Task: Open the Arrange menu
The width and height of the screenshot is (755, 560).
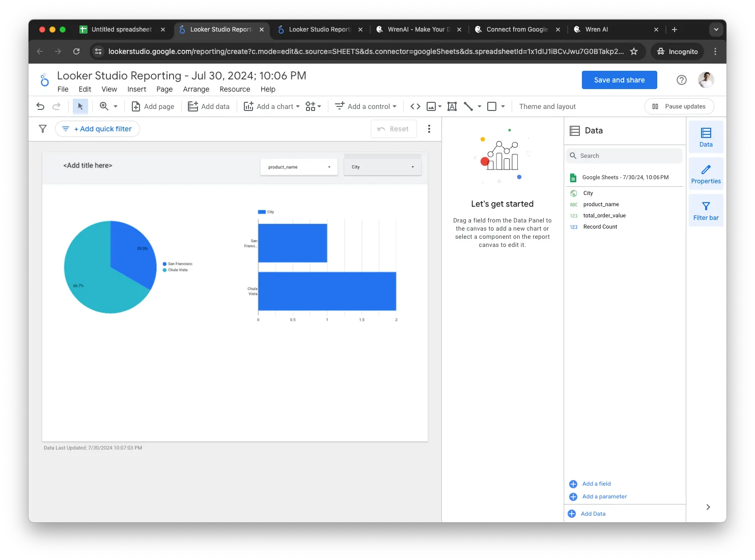Action: [x=196, y=89]
